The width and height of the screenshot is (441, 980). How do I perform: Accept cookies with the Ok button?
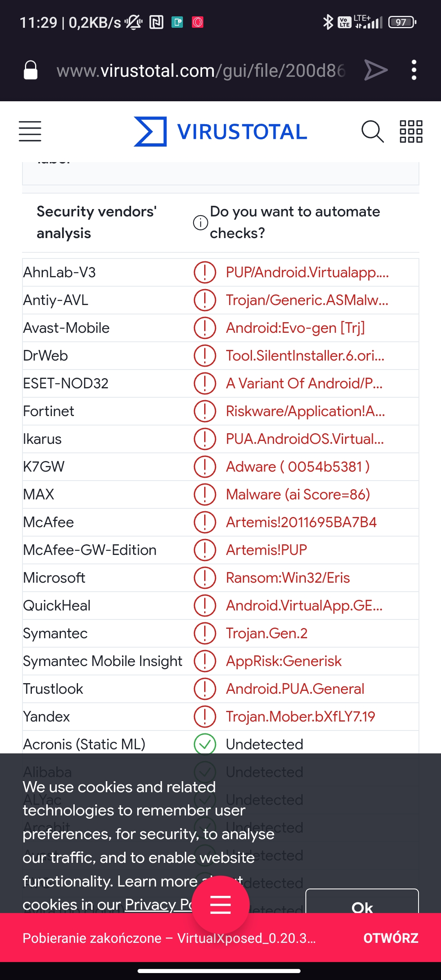point(363,907)
